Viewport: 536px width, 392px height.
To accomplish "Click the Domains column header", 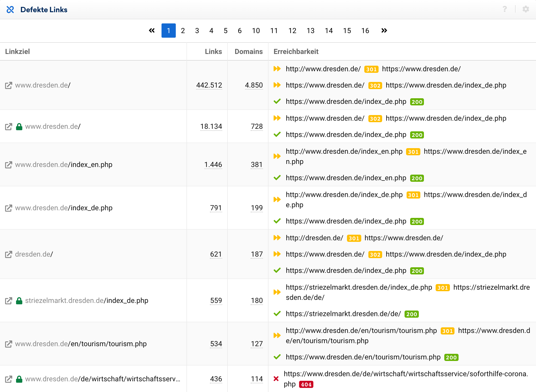I will [248, 51].
